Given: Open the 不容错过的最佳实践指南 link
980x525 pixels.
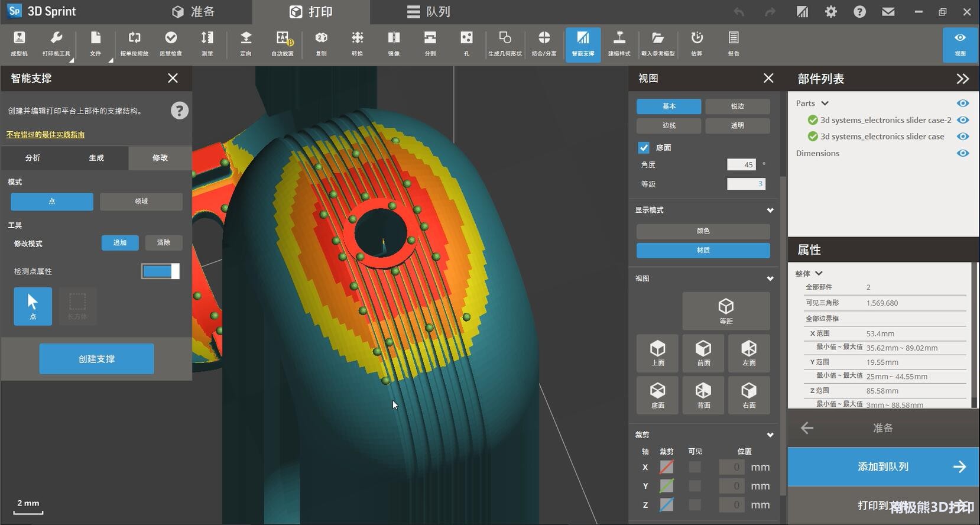Looking at the screenshot, I should [x=46, y=135].
